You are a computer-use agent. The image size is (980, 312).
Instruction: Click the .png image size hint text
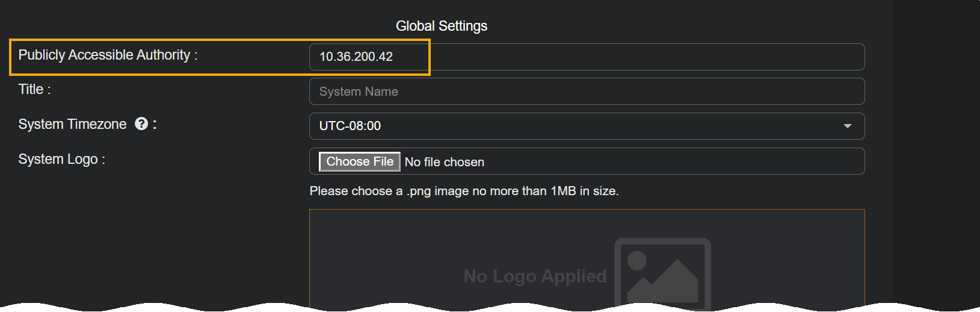[x=464, y=191]
